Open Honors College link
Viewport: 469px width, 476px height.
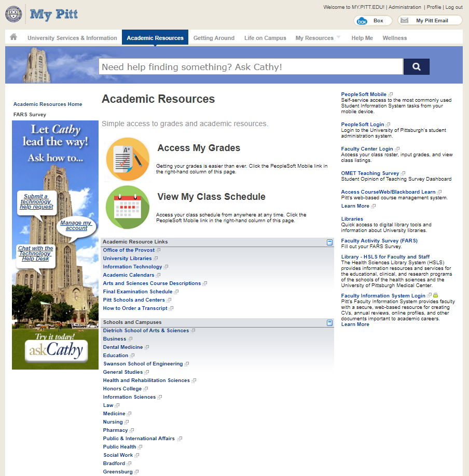122,389
